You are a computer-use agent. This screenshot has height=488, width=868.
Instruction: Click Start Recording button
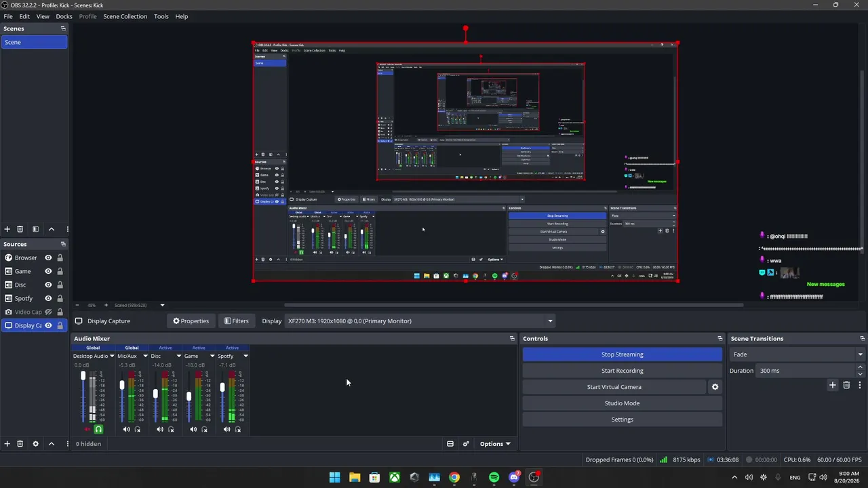coord(623,371)
